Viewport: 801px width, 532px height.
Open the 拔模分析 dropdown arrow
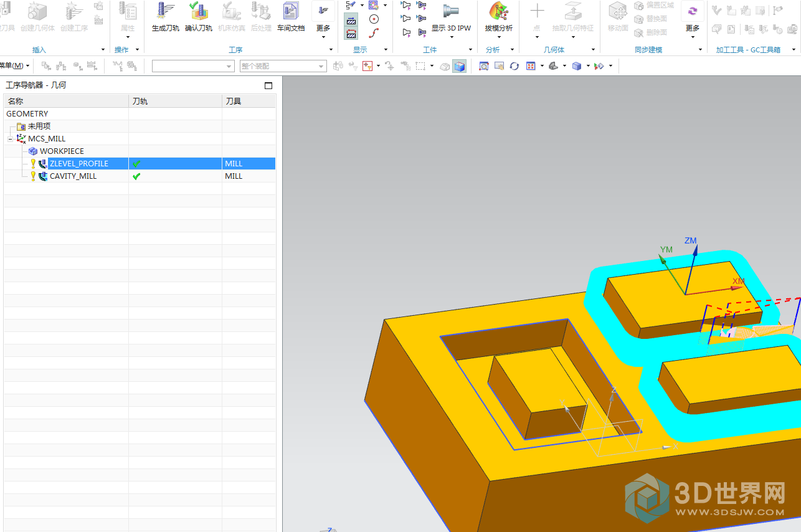coord(498,36)
